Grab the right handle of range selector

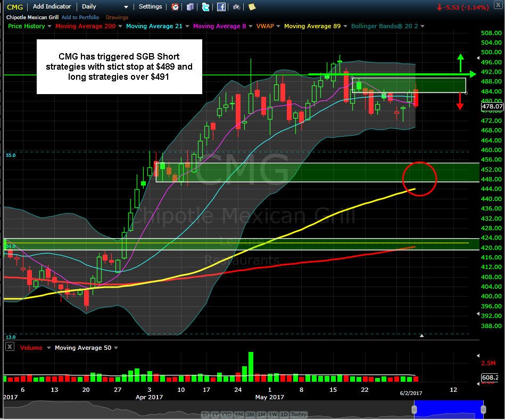pyautogui.click(x=483, y=409)
